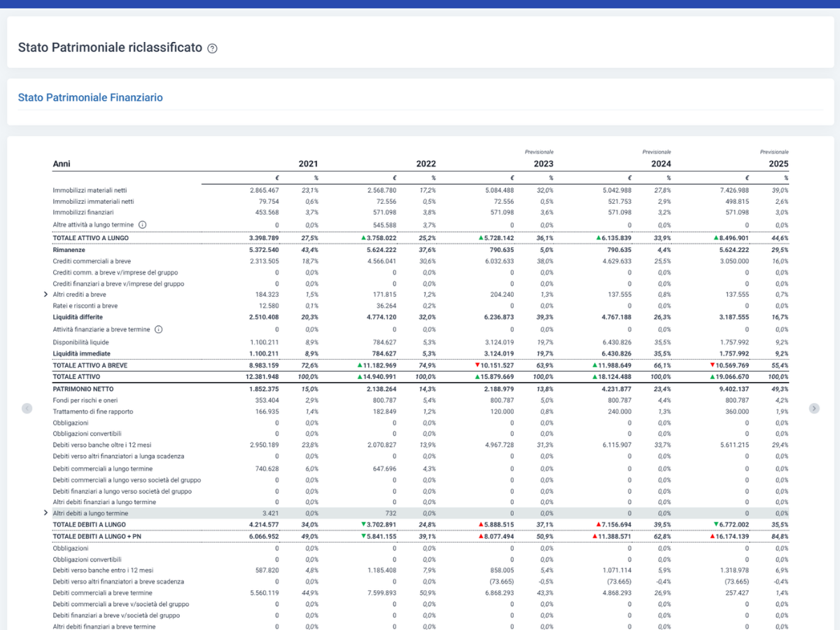840x630 pixels.
Task: Click the 2021 Disponibilità liquide percentage 8,9%
Action: (x=311, y=342)
